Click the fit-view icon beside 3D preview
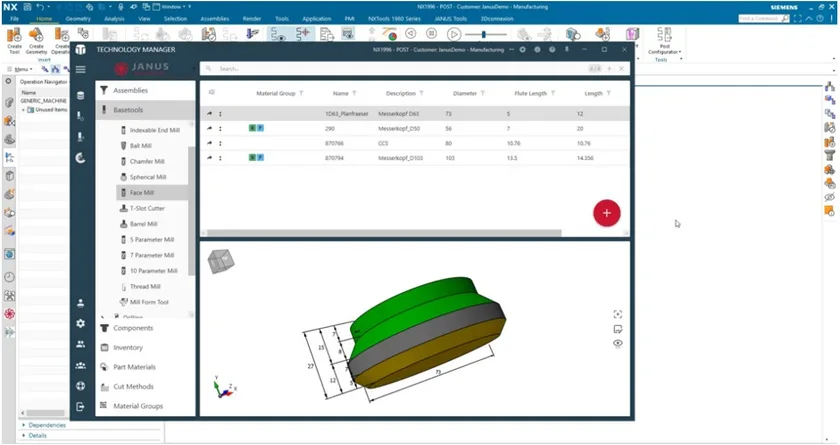 (x=618, y=314)
